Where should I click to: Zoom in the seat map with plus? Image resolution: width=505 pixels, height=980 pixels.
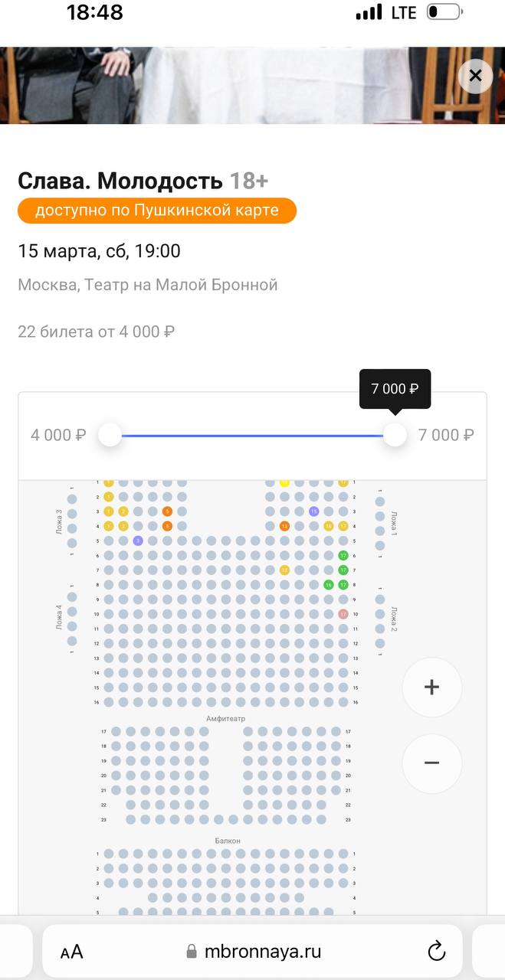(x=431, y=687)
